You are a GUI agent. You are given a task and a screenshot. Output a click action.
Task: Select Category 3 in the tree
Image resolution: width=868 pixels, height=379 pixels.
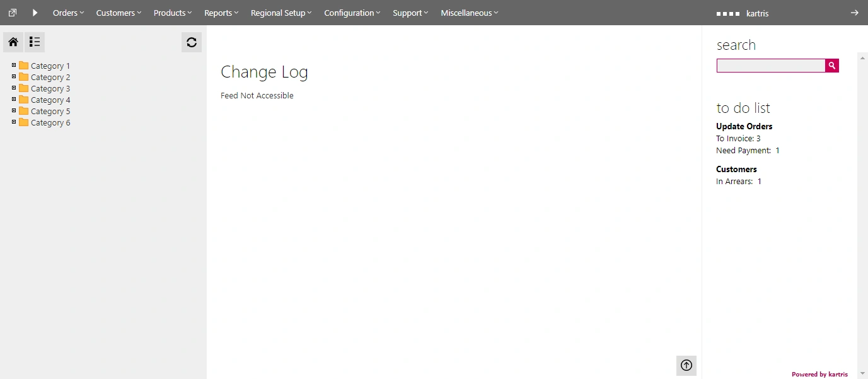[50, 88]
